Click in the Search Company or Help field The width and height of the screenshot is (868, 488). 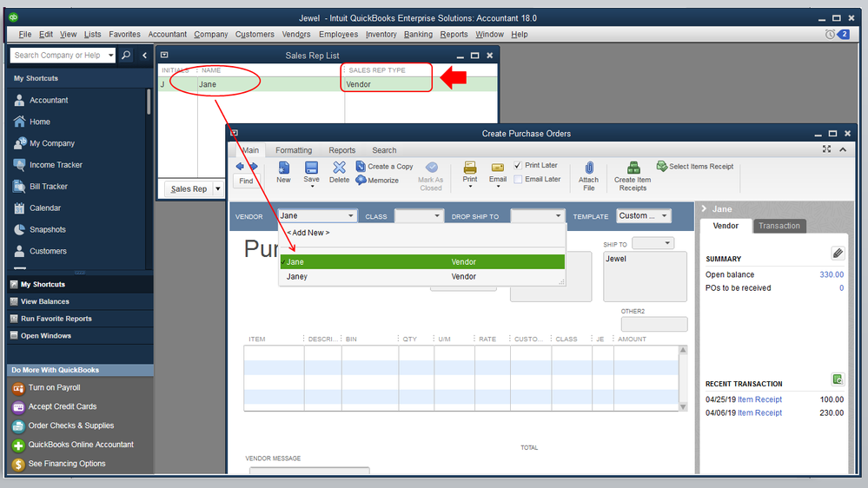coord(58,56)
